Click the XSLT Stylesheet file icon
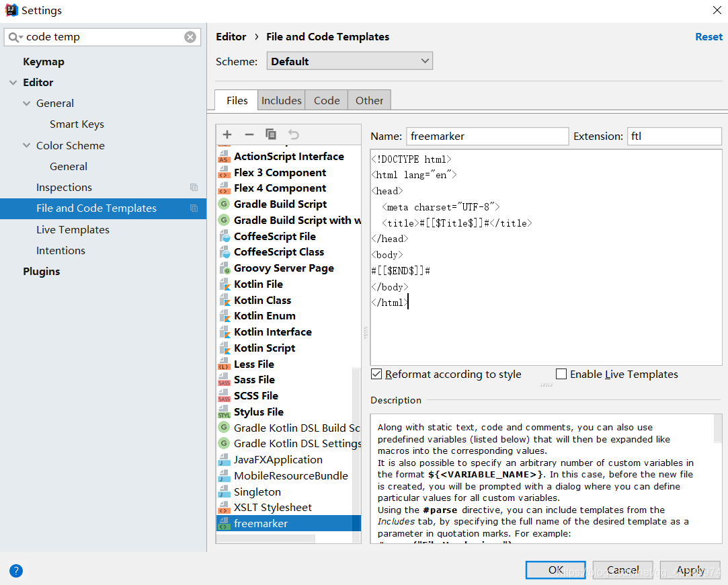 [x=225, y=508]
